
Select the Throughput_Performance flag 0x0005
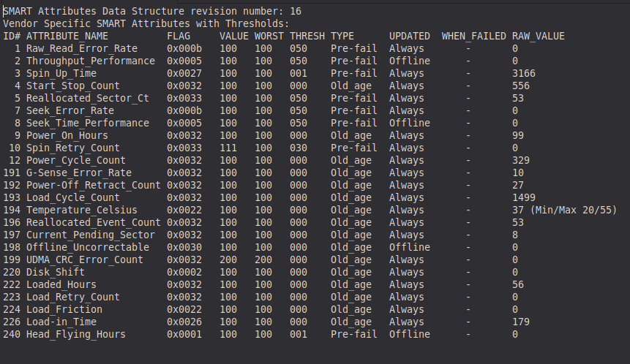[x=184, y=61]
